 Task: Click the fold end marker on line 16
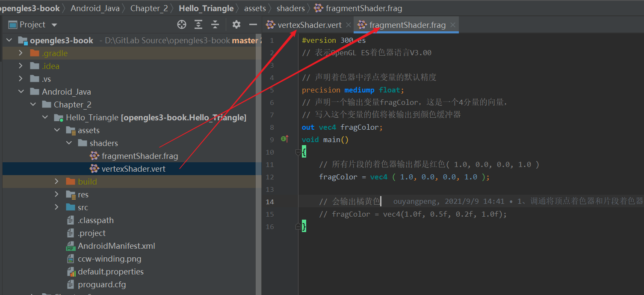pos(298,226)
